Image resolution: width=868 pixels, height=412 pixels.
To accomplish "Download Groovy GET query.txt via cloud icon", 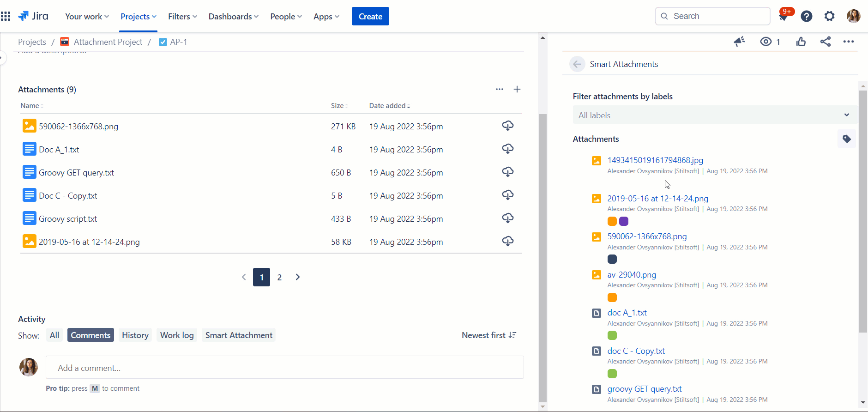I will tap(508, 172).
